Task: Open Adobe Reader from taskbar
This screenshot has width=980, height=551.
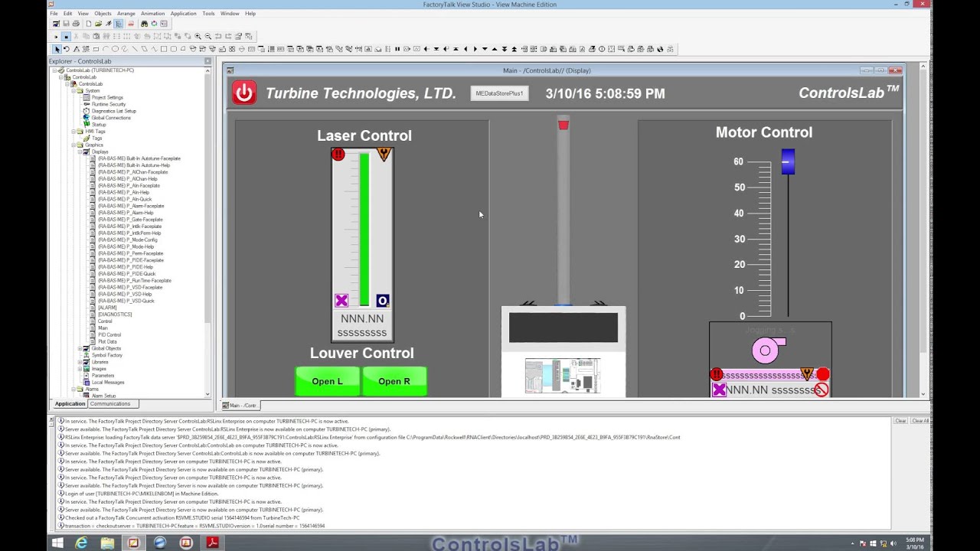Action: point(212,543)
